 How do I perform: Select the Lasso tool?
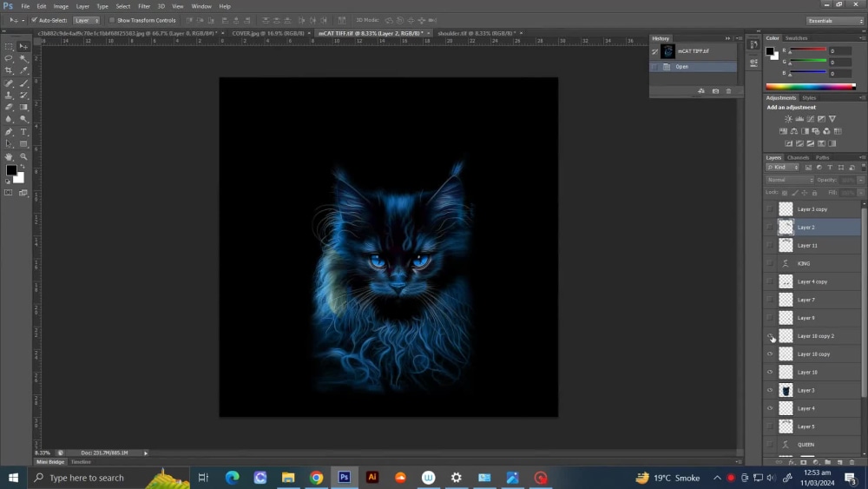click(9, 58)
